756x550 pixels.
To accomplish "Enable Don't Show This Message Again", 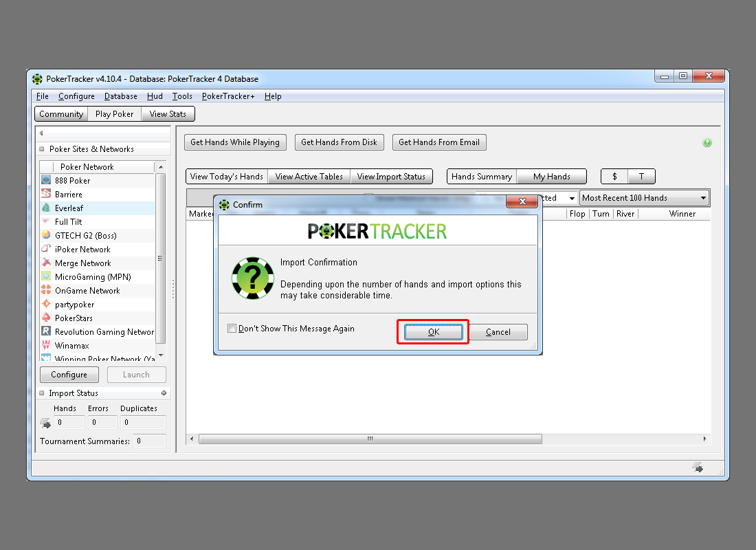I will tap(232, 329).
